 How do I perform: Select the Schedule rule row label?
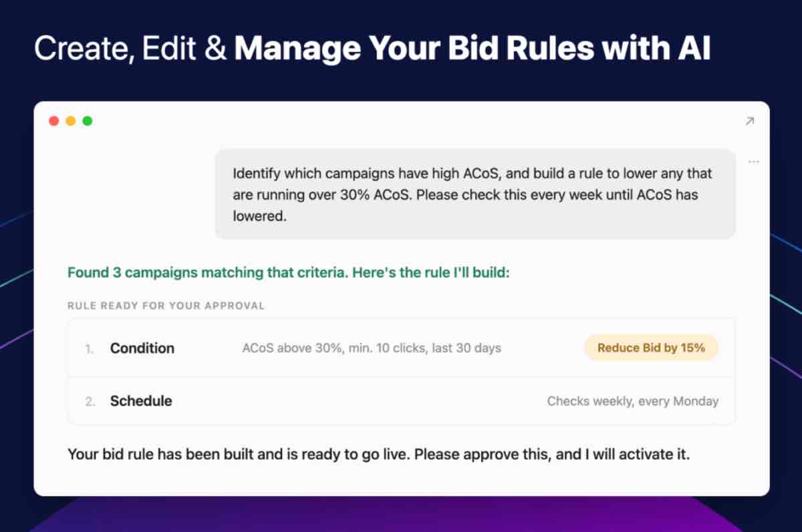click(141, 401)
